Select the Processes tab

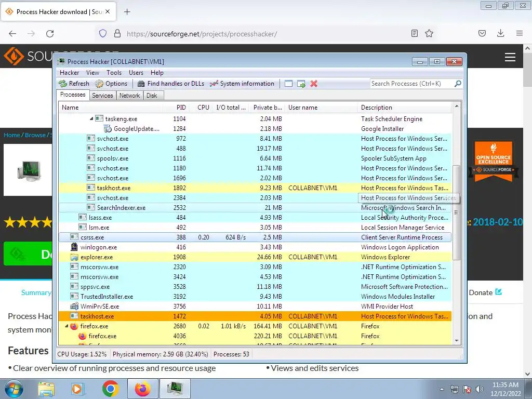click(x=73, y=95)
